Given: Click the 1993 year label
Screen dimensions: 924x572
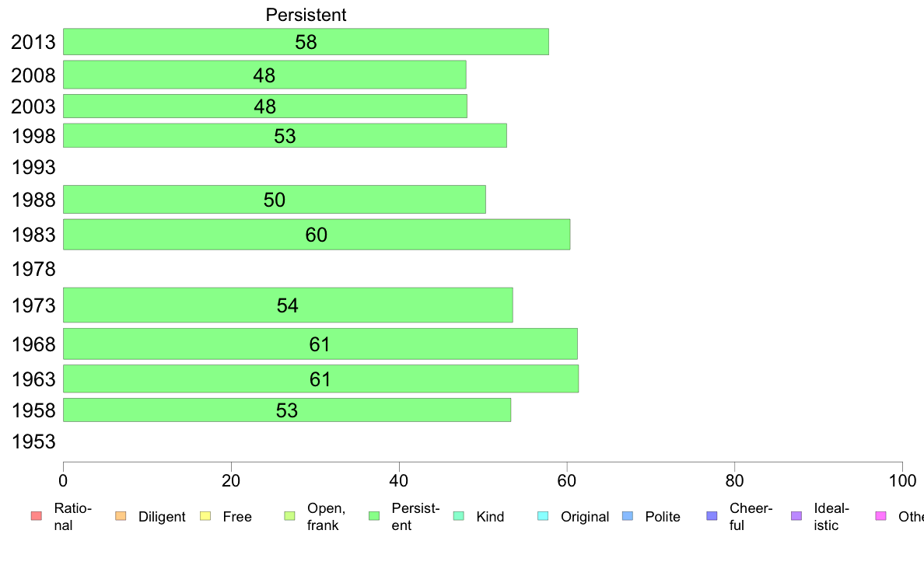Looking at the screenshot, I should 33,167.
